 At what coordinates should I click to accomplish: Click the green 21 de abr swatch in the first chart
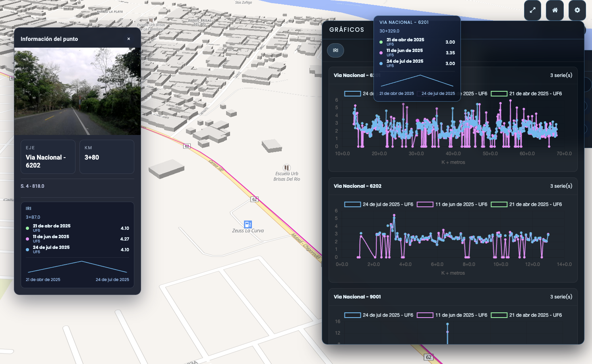(x=499, y=94)
